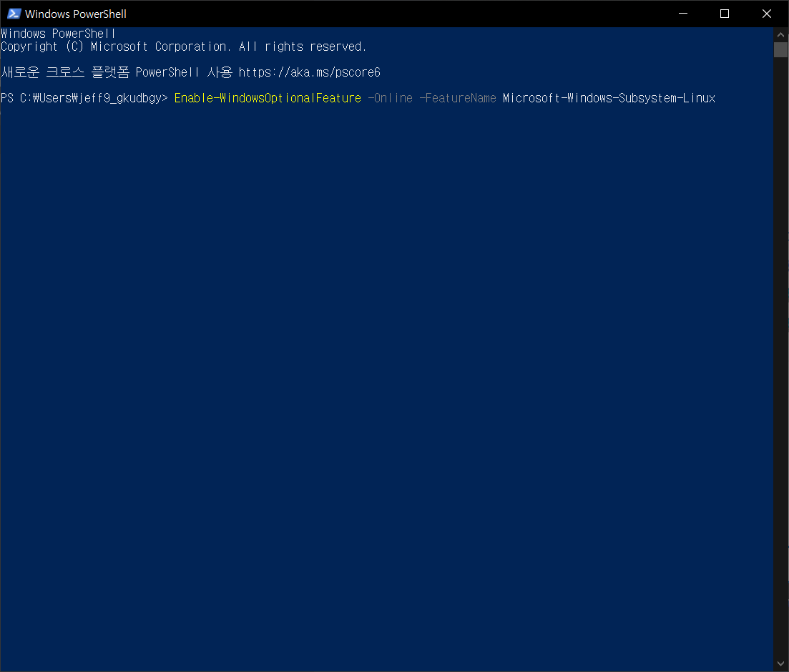This screenshot has height=672, width=789.
Task: Minimize the Windows PowerShell window
Action: (683, 14)
